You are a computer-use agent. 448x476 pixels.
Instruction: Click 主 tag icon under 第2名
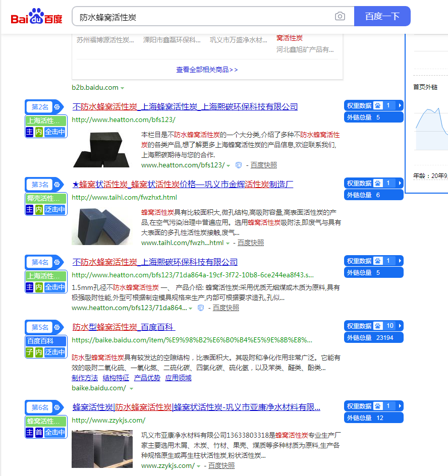pyautogui.click(x=29, y=132)
